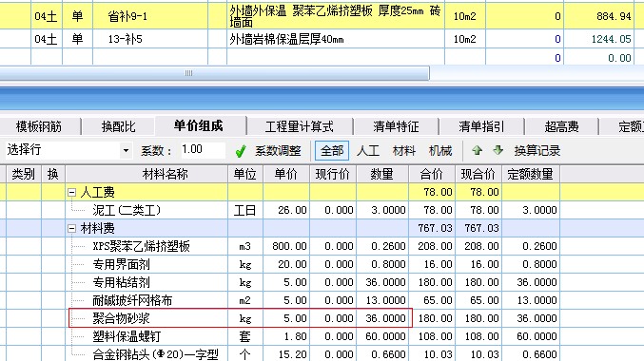Switch to 换配比 tab

[x=118, y=126]
